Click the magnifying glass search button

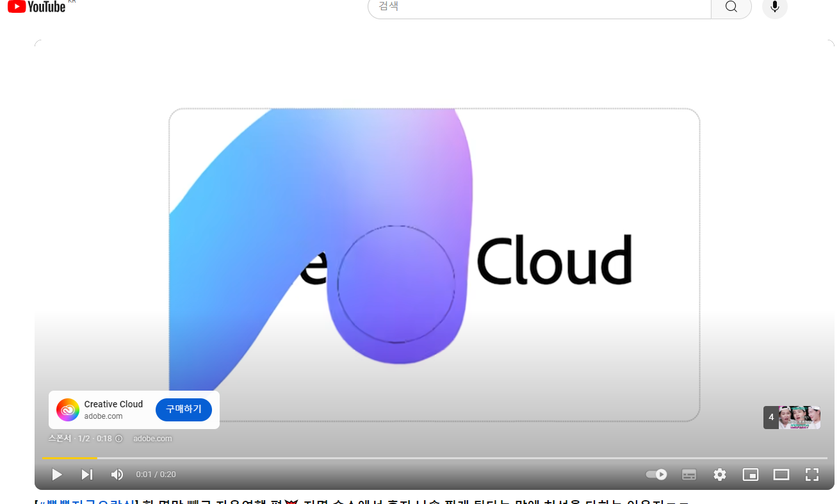731,6
